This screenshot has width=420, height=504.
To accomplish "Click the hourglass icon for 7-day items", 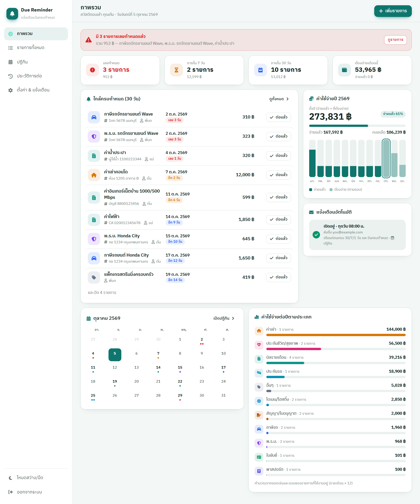I will coord(176,70).
